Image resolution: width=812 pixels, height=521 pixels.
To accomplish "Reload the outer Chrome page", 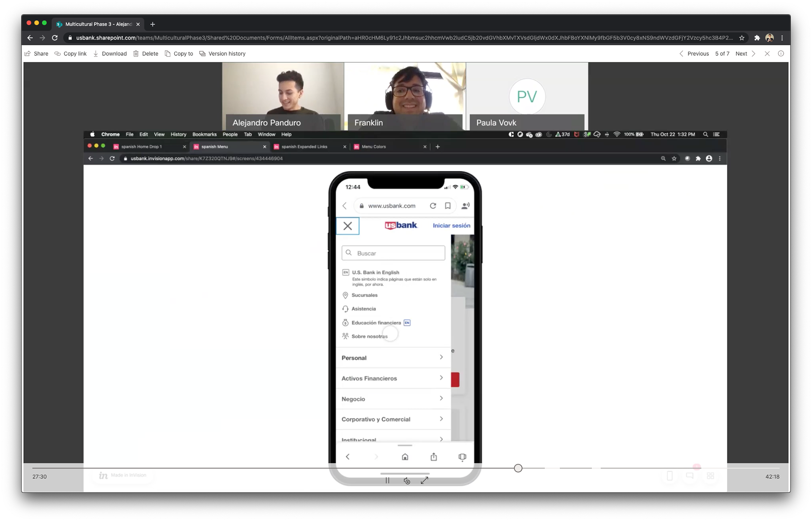I will [55, 38].
